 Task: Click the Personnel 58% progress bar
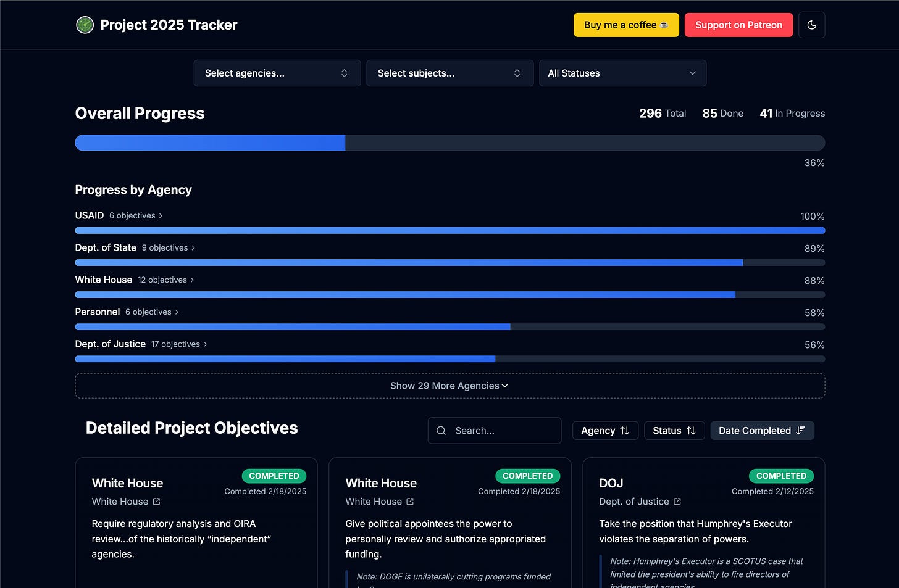[x=450, y=327]
